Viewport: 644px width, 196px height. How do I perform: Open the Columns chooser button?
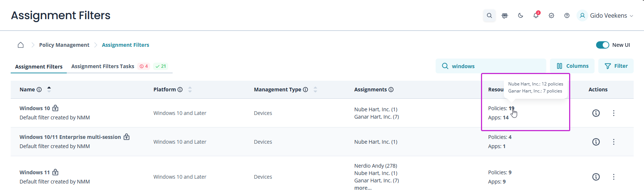tap(572, 66)
